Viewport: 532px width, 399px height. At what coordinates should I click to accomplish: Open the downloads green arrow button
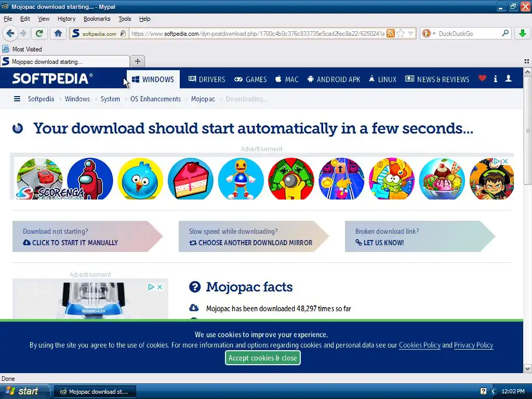coord(523,33)
